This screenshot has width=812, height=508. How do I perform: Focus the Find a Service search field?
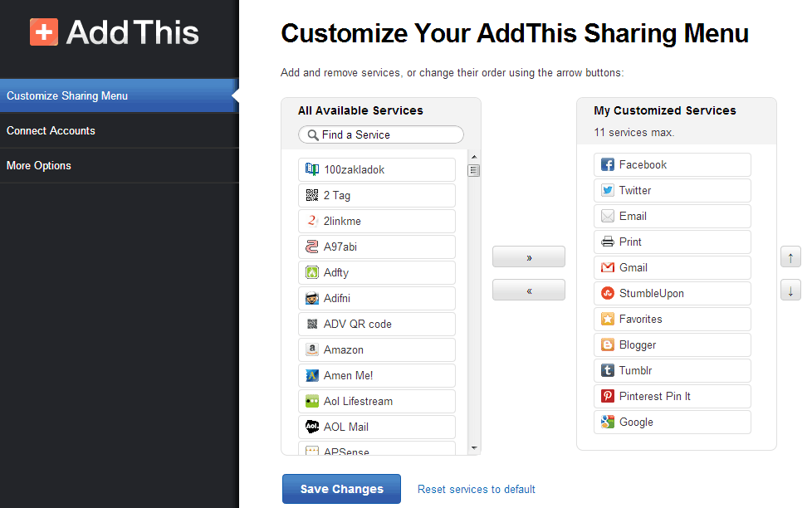[x=381, y=134]
